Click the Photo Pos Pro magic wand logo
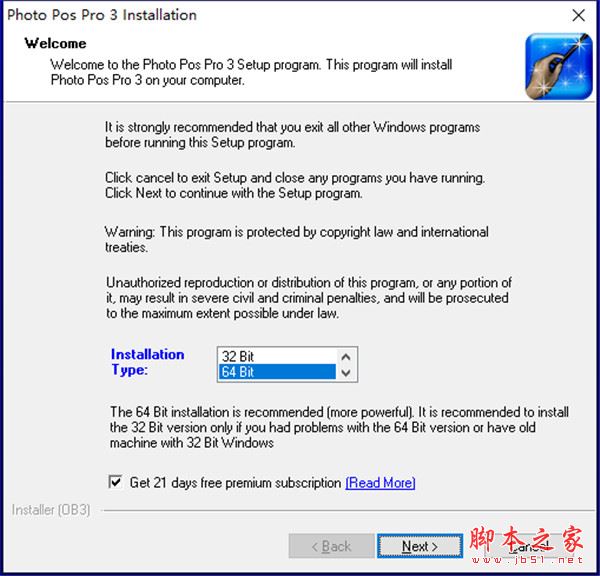 (x=558, y=66)
